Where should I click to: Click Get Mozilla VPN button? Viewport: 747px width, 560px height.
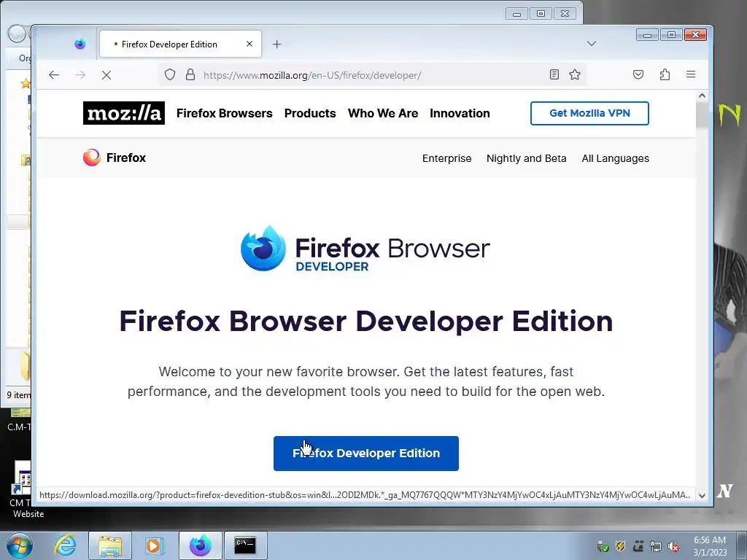[589, 113]
